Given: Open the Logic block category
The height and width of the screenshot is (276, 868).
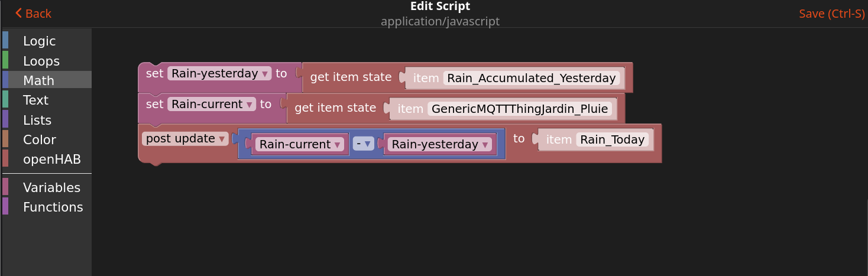Looking at the screenshot, I should [x=39, y=41].
